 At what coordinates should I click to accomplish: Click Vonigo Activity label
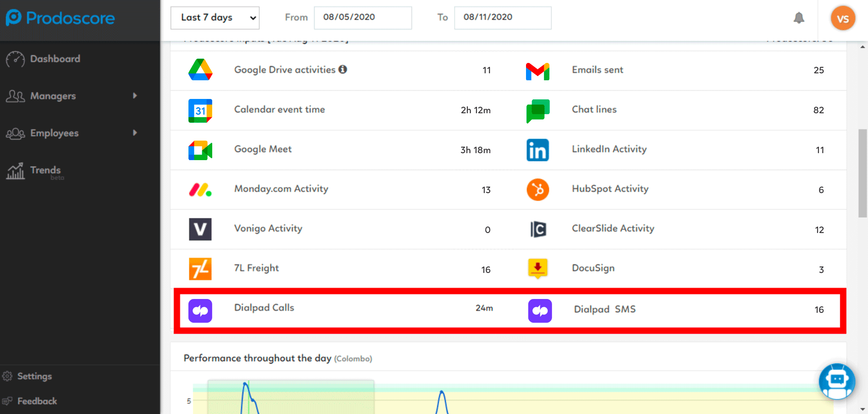[268, 228]
